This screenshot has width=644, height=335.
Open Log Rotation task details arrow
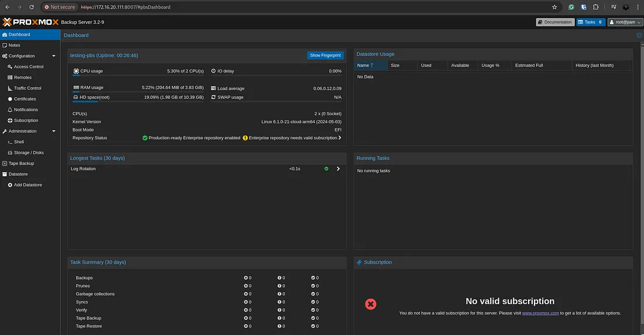click(338, 168)
